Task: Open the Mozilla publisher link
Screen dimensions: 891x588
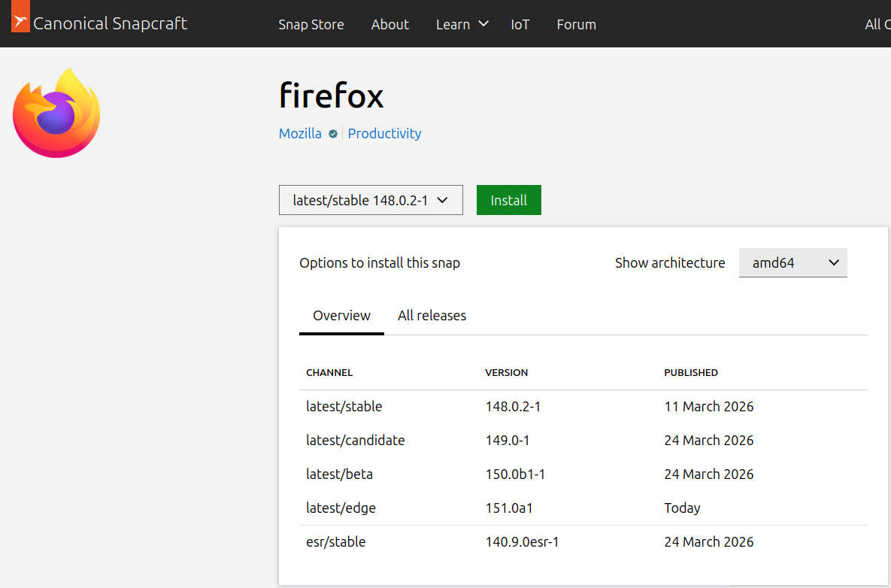Action: pyautogui.click(x=300, y=134)
